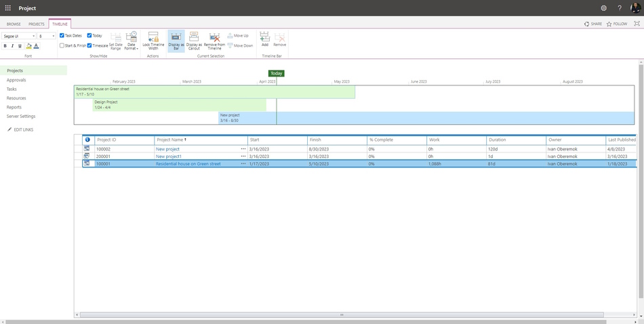Click the Today timeline marker

pos(277,73)
